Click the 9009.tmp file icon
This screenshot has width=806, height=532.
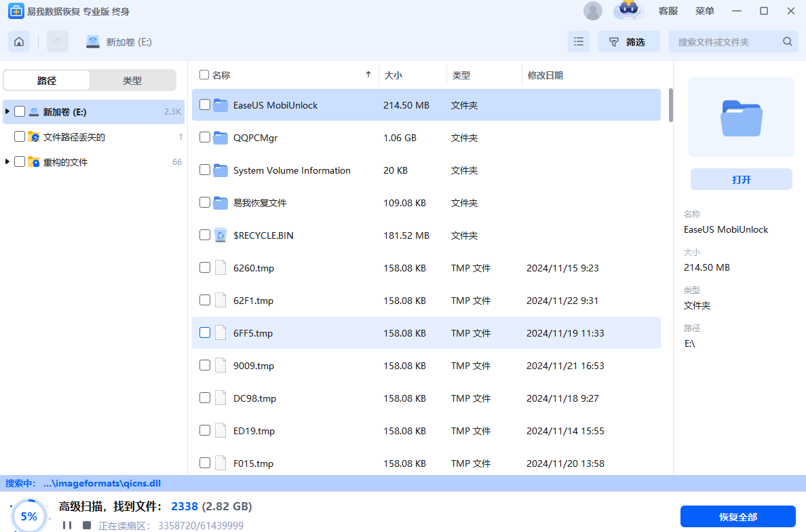point(220,366)
